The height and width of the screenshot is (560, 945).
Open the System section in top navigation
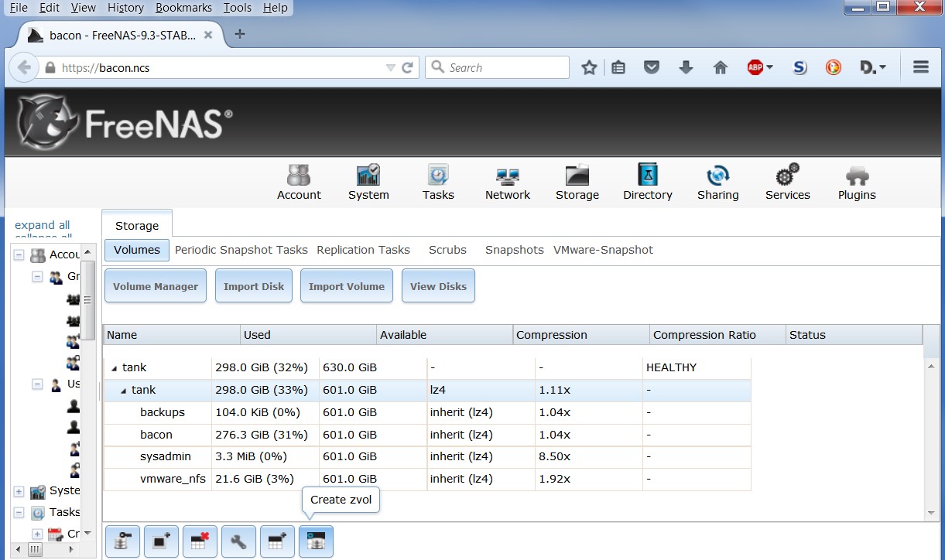pyautogui.click(x=368, y=183)
